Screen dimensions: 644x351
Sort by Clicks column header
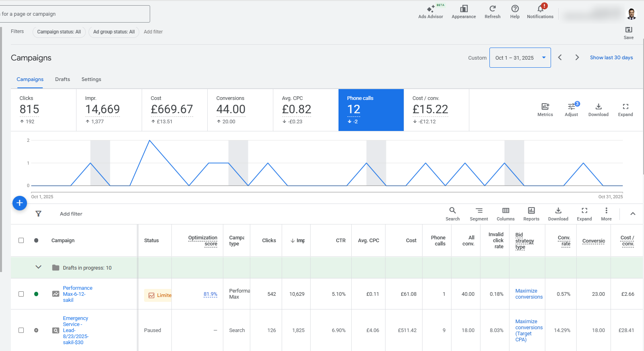tap(269, 241)
